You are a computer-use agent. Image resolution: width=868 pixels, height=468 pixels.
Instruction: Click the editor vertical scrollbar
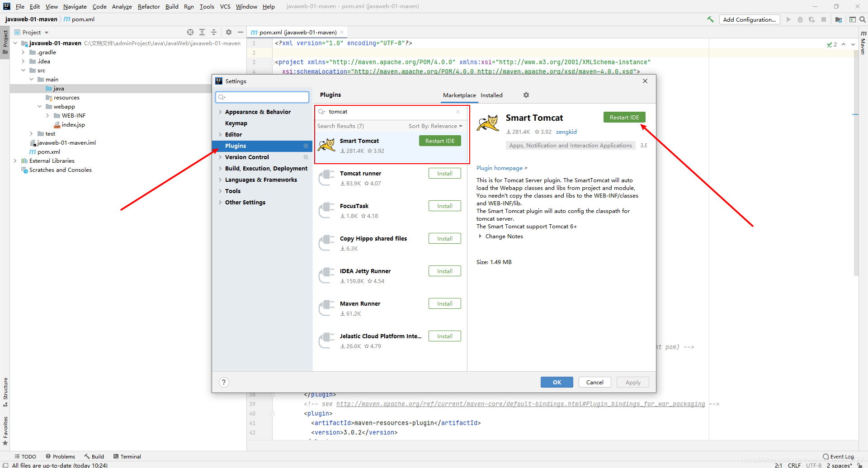click(855, 163)
